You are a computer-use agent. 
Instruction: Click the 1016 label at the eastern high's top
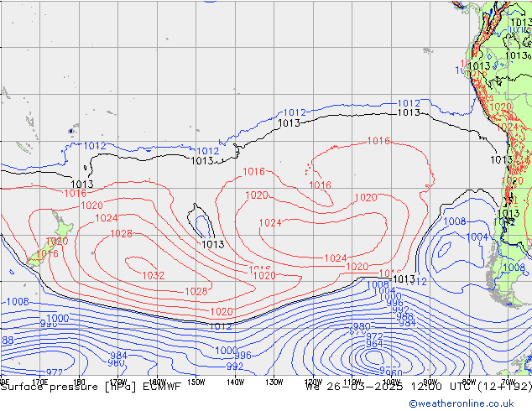(378, 140)
